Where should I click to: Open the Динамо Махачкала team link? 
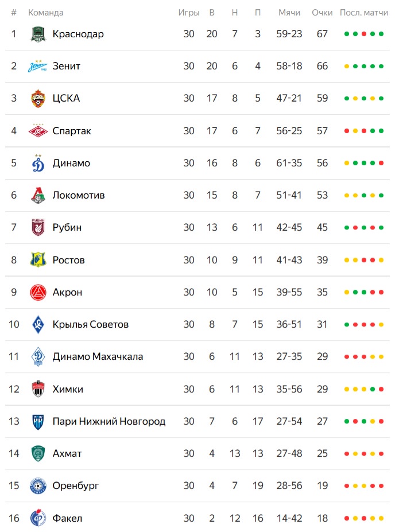(x=98, y=356)
